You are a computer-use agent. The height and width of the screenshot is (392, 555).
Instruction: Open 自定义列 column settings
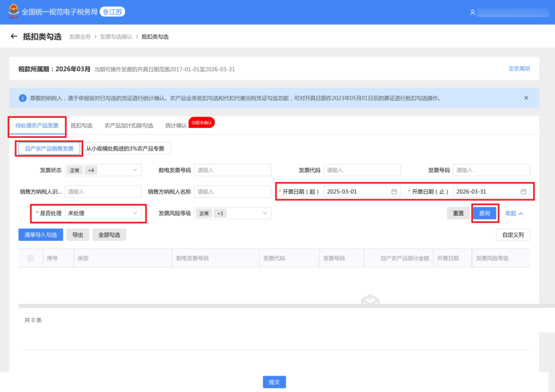click(x=513, y=235)
